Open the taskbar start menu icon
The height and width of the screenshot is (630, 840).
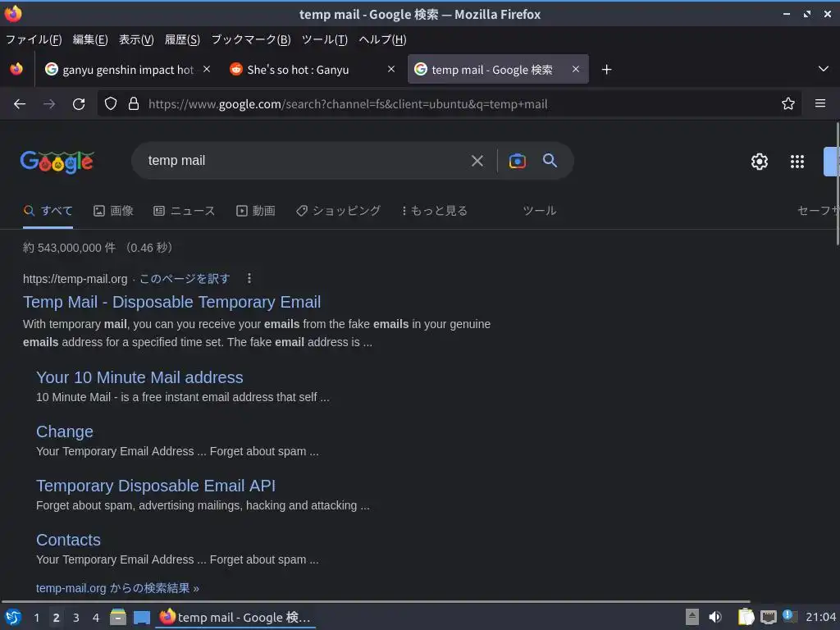pyautogui.click(x=13, y=617)
